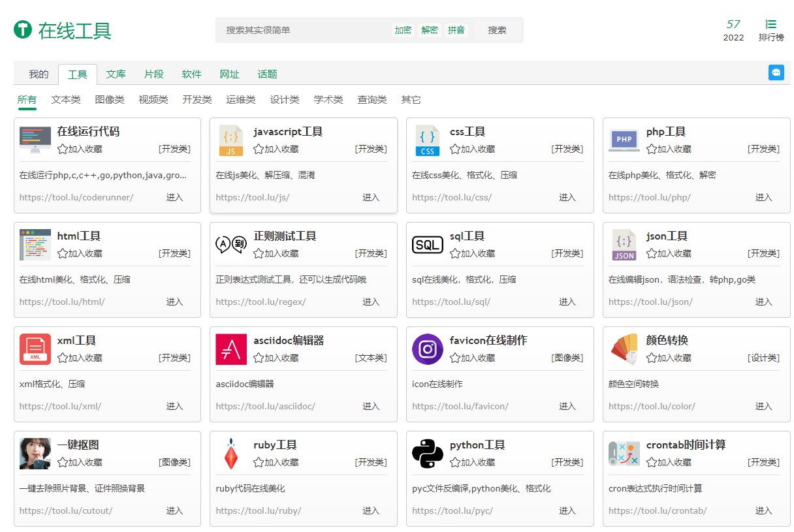Click the green T site logo

[23, 29]
